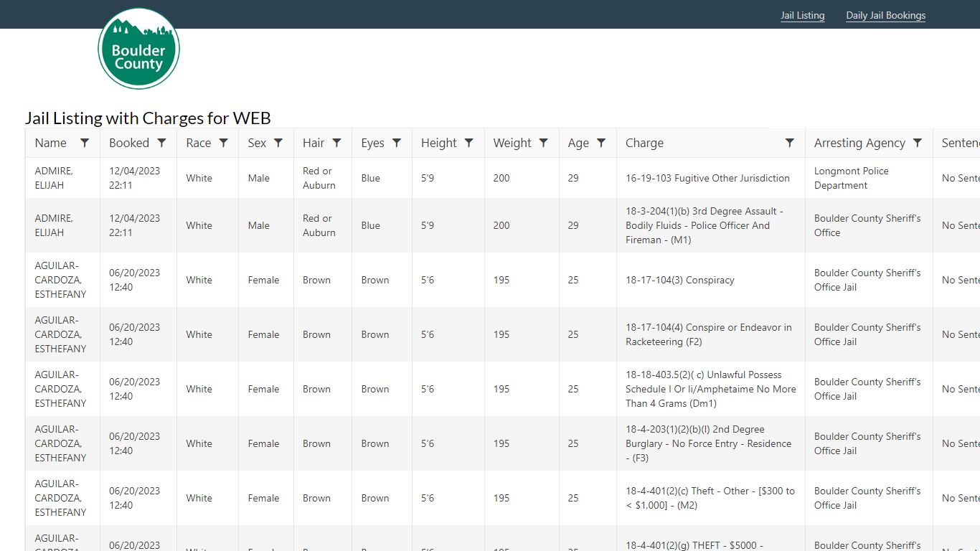Open the Age column filter icon
Image resolution: width=980 pixels, height=551 pixels.
(x=602, y=143)
